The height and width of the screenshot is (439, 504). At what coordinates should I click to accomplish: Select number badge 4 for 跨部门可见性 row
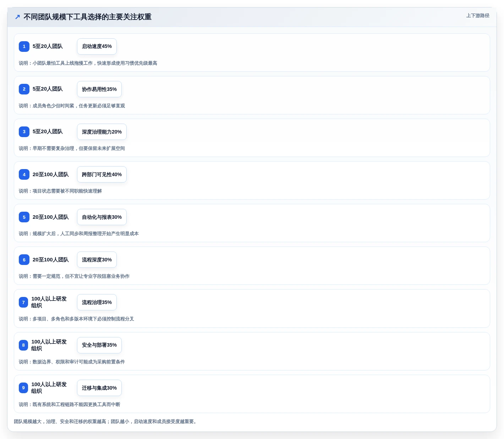pyautogui.click(x=24, y=174)
